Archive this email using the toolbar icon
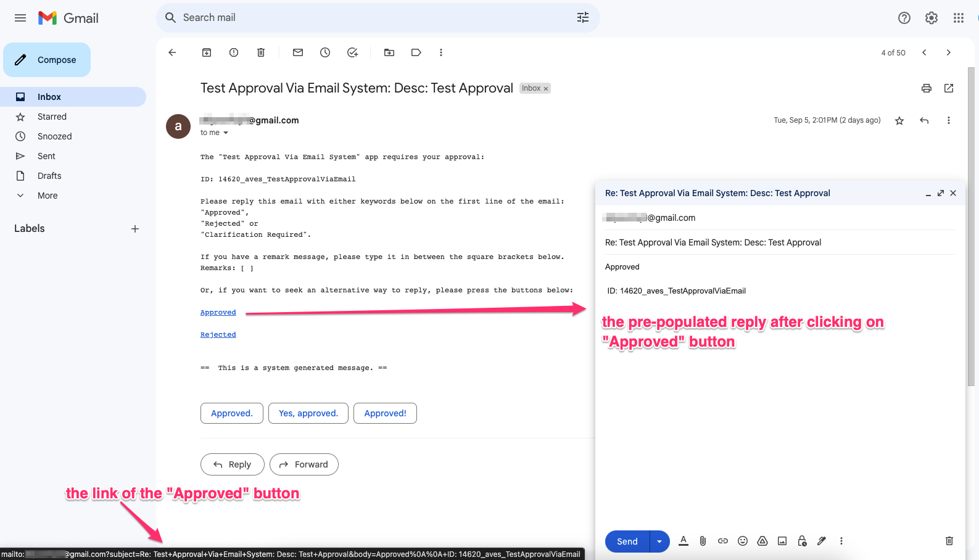The height and width of the screenshot is (560, 979). pyautogui.click(x=207, y=52)
